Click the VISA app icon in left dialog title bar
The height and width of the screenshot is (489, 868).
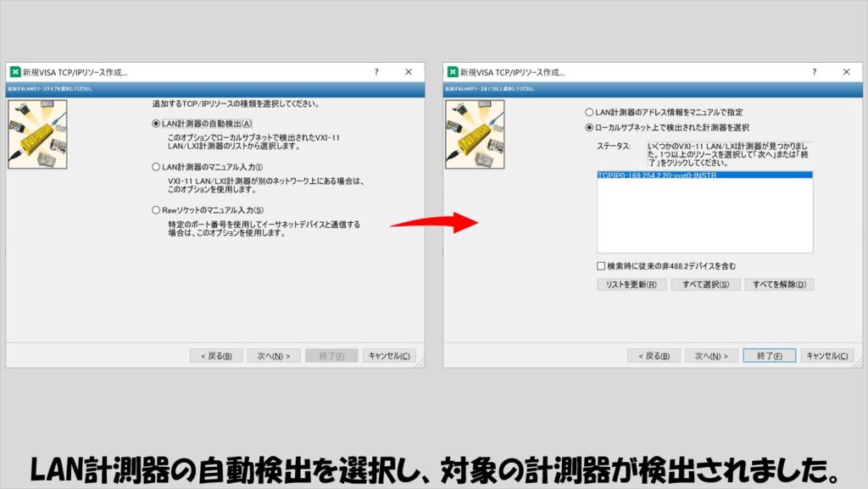[15, 72]
